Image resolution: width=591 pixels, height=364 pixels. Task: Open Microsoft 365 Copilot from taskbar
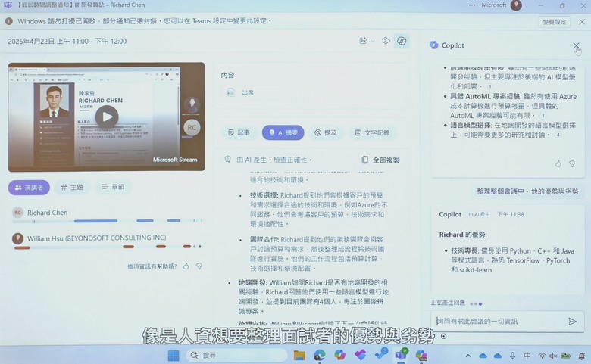click(340, 355)
